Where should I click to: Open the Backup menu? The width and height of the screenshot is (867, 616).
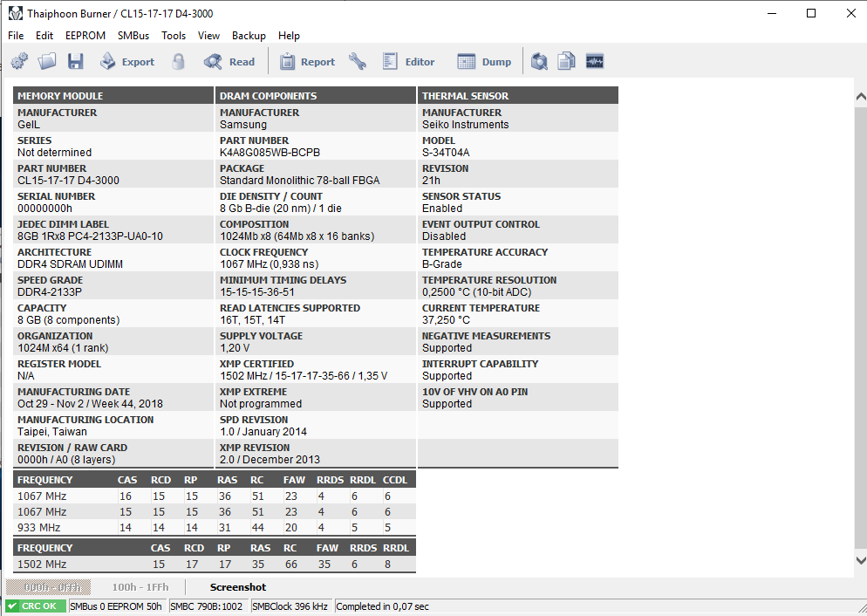tap(249, 36)
